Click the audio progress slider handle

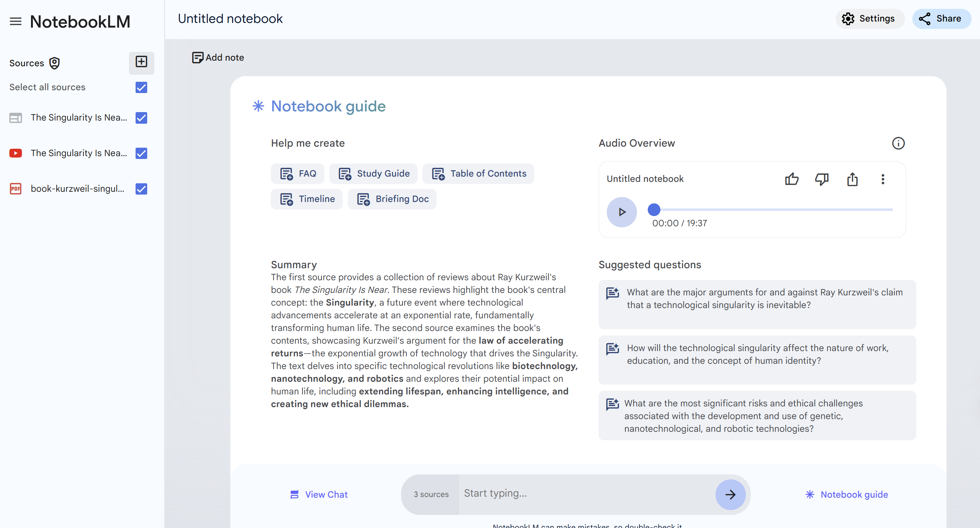tap(654, 209)
